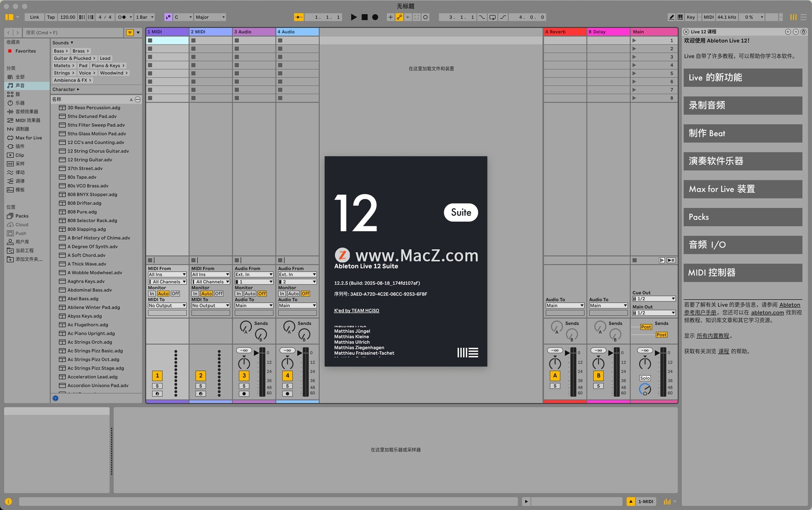Set track 1 MIDI monitor to In

coord(151,294)
